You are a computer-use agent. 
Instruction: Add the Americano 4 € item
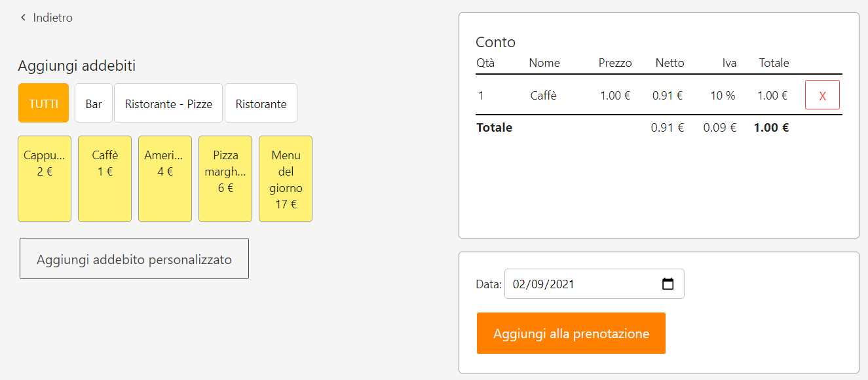click(x=165, y=179)
